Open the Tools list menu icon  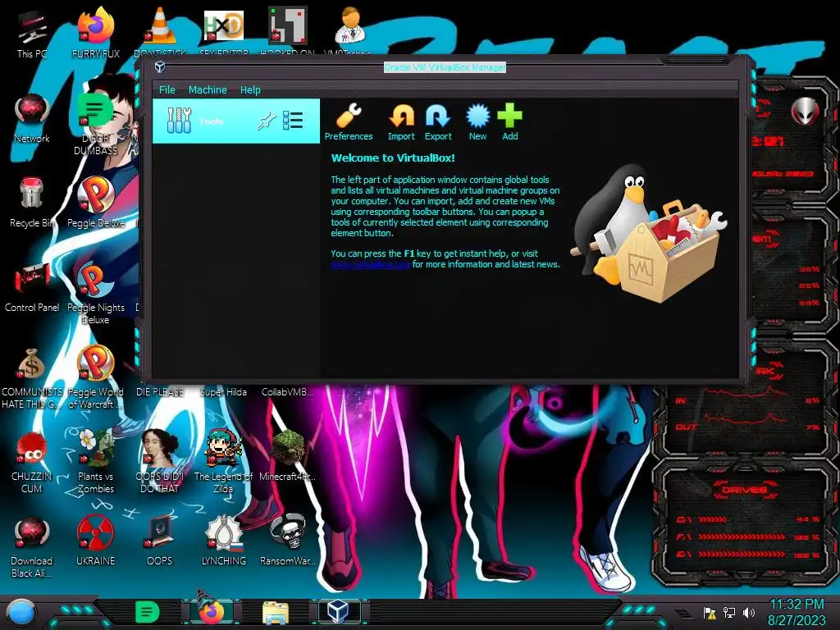(x=293, y=121)
